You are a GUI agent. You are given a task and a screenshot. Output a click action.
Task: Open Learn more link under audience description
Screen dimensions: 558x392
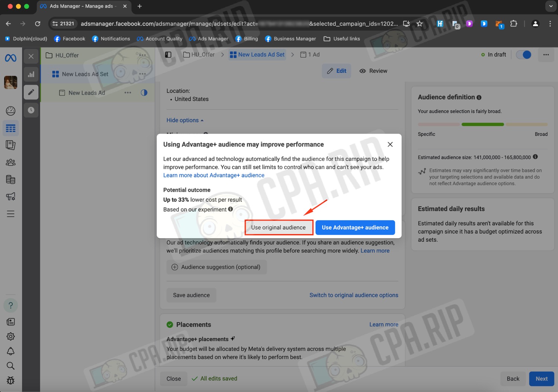(x=375, y=251)
